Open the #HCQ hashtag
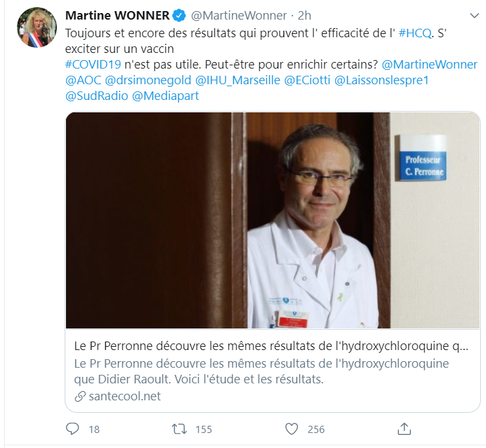Image resolution: width=486 pixels, height=448 pixels. pyautogui.click(x=415, y=33)
